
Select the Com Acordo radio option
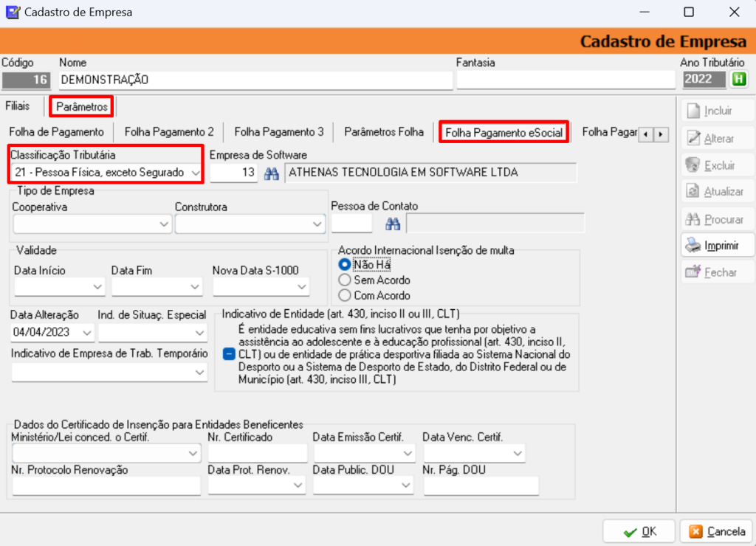pos(344,295)
